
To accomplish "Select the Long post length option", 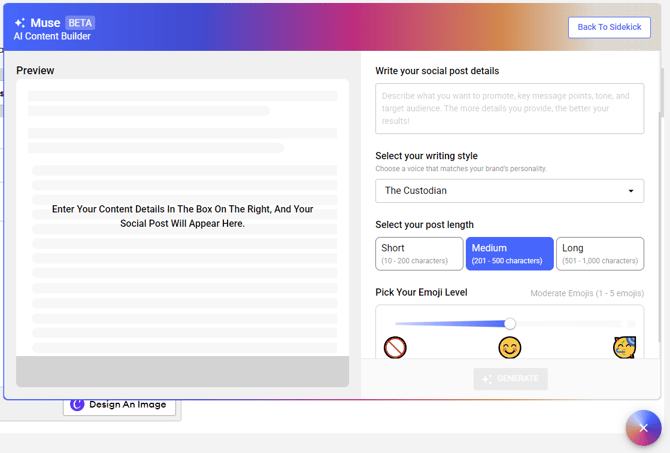I will pyautogui.click(x=599, y=254).
